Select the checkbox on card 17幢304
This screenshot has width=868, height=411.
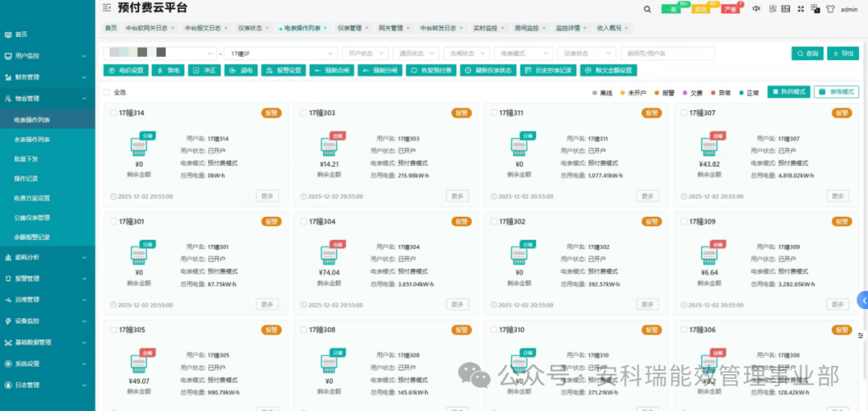(302, 222)
